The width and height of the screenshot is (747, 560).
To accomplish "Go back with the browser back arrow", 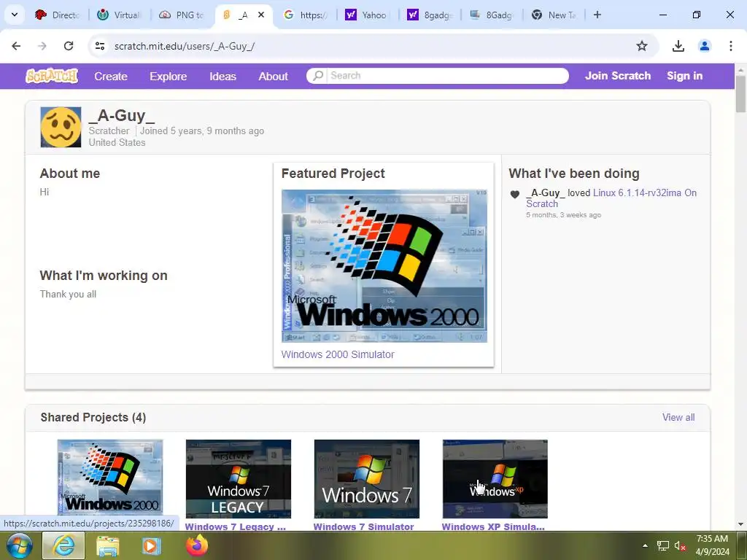I will coord(16,46).
